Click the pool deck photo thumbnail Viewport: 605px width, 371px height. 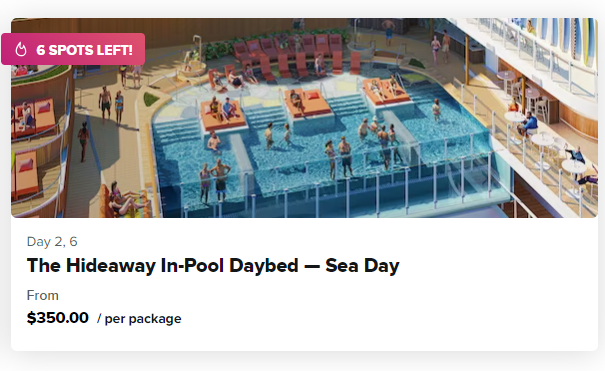(x=304, y=118)
